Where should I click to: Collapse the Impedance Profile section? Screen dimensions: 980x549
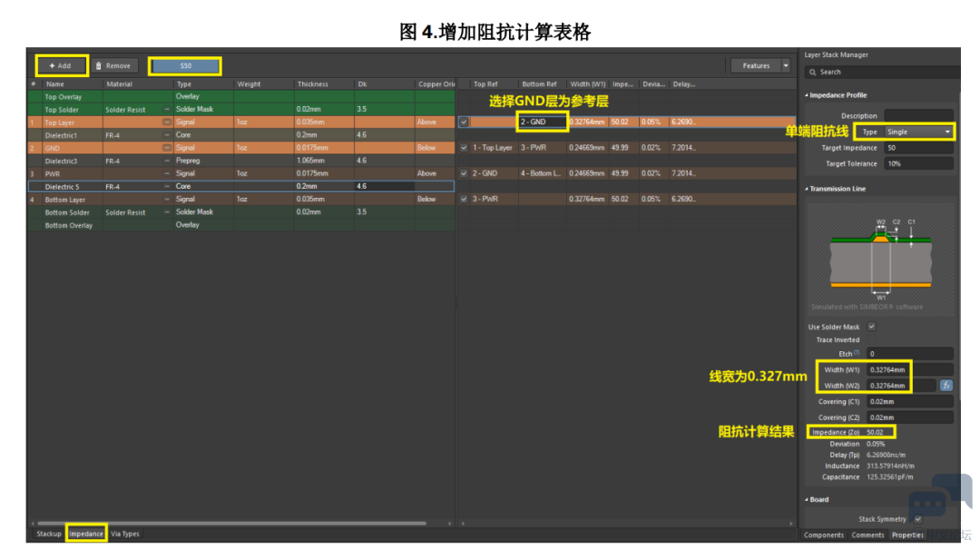click(807, 95)
